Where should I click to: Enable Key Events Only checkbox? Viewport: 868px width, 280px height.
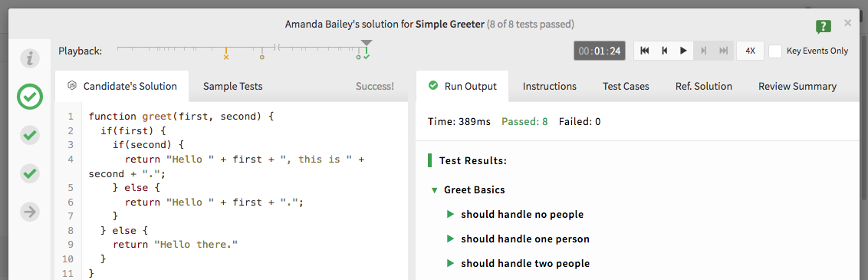click(x=775, y=51)
